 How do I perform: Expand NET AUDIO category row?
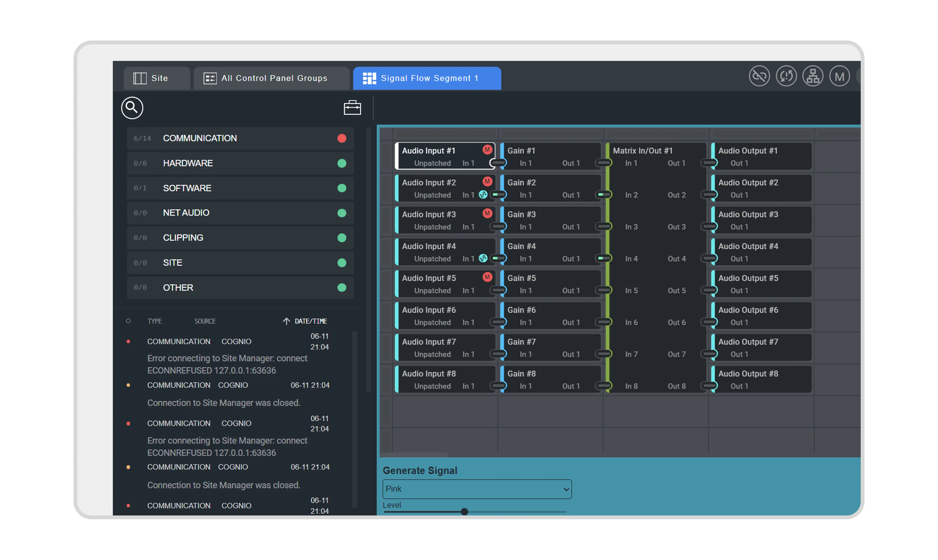[240, 213]
